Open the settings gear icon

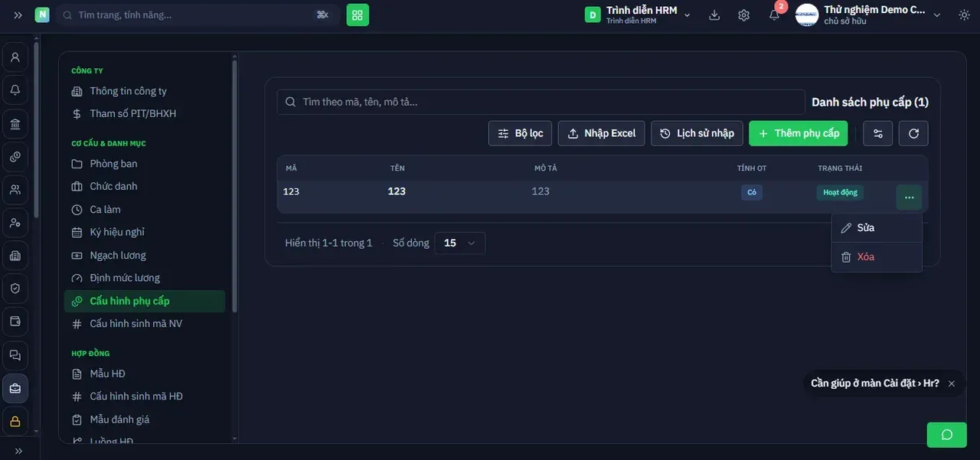click(x=743, y=15)
